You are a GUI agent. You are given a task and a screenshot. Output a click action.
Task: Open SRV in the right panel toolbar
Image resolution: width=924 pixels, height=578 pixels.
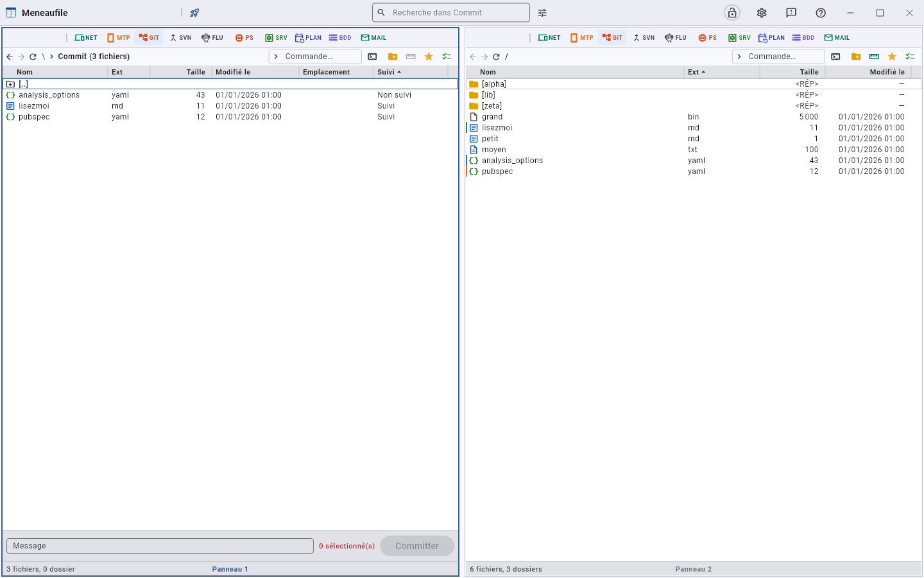[x=739, y=38]
